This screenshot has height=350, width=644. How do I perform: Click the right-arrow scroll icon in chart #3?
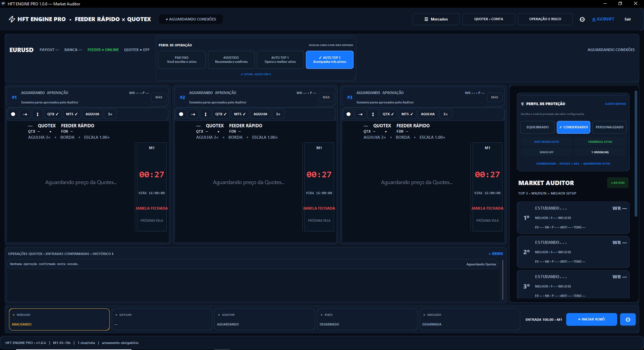[361, 114]
